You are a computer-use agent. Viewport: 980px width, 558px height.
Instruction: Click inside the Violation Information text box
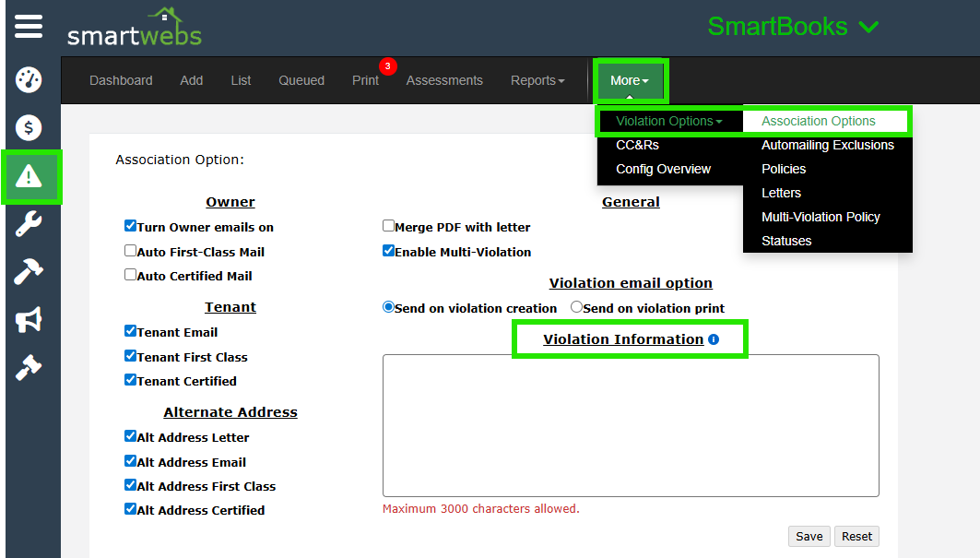(631, 425)
